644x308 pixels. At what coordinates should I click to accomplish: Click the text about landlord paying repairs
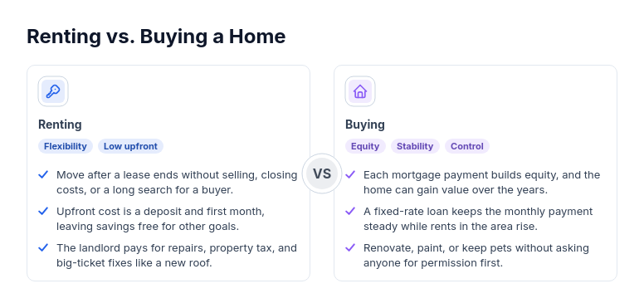pos(177,256)
